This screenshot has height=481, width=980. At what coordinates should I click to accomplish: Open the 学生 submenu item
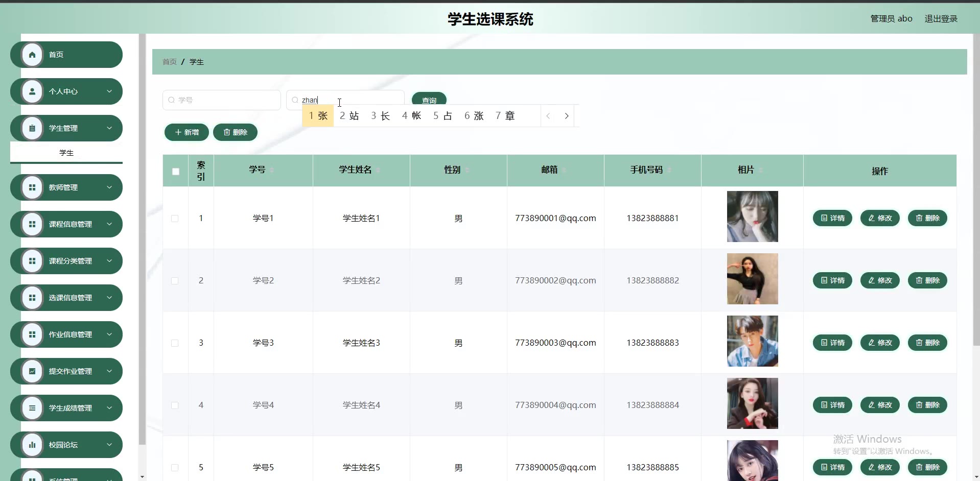click(x=66, y=153)
